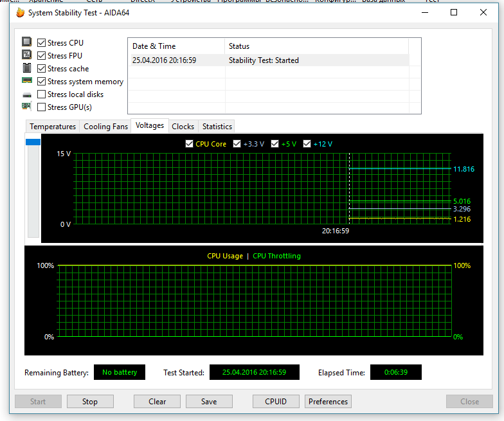Viewport: 504px width, 421px height.
Task: Enable Stress local disks
Action: (x=41, y=94)
